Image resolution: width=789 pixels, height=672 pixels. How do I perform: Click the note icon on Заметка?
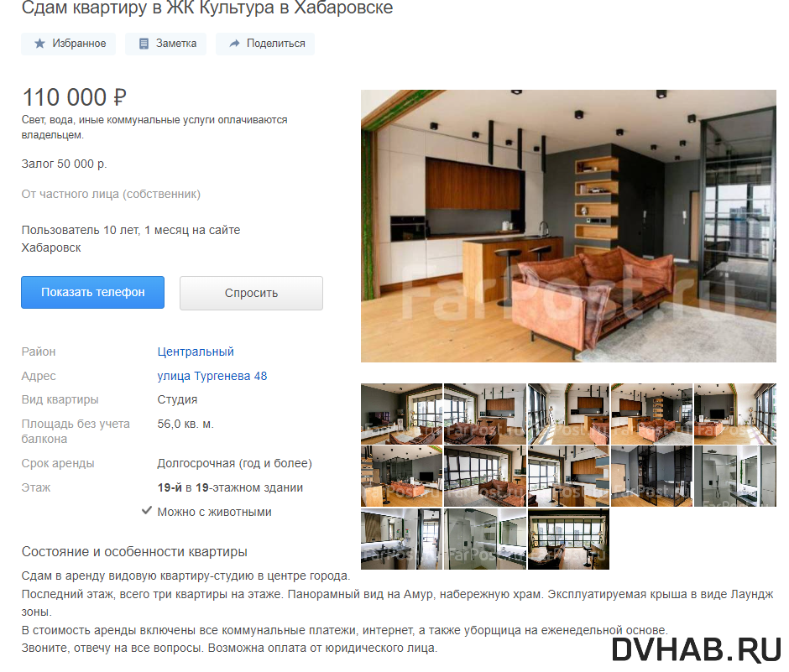coord(144,44)
